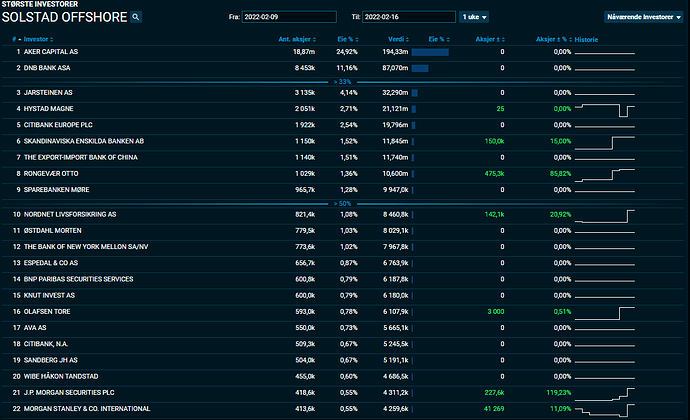Select J.P. MORGAN SECURITIES PLC

(69, 393)
